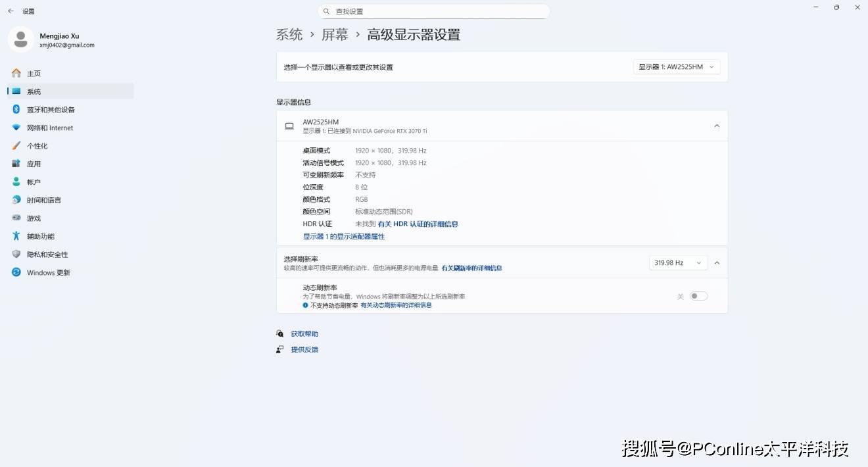Click the Accounts (帐户) person icon
This screenshot has height=467, width=868.
16,182
